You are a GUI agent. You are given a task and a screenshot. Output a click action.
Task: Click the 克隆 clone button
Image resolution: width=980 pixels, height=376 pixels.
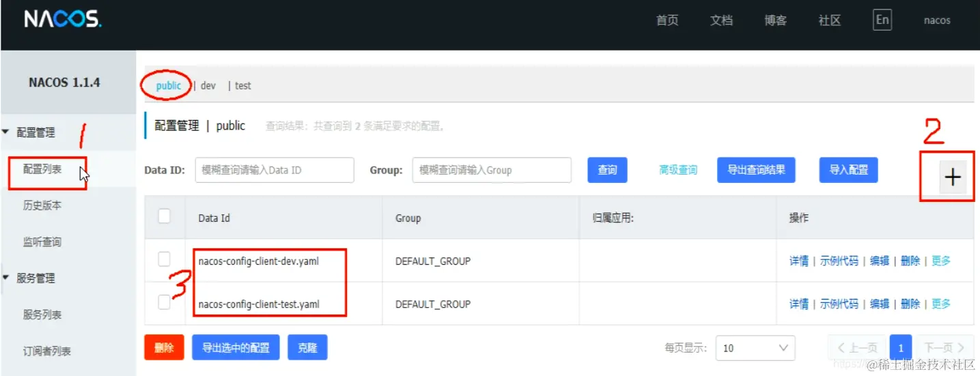coord(308,347)
